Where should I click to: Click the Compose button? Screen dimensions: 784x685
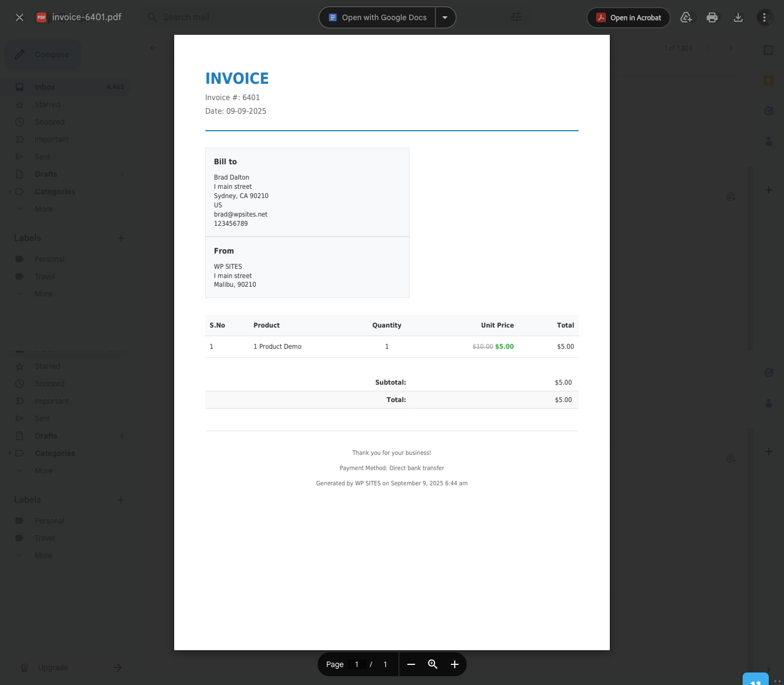[43, 54]
